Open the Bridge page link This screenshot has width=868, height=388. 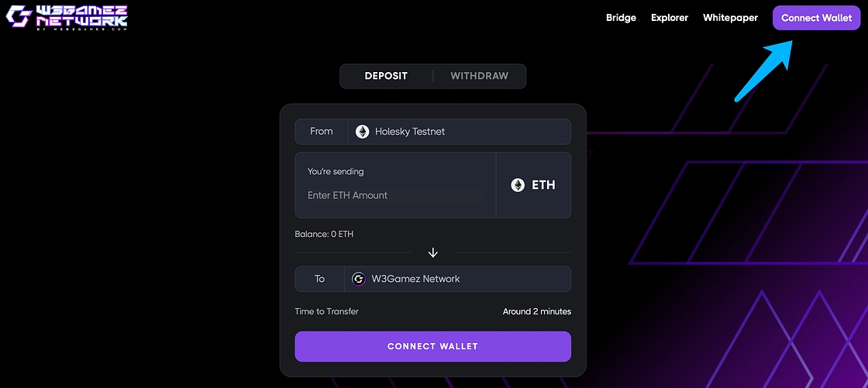tap(621, 18)
